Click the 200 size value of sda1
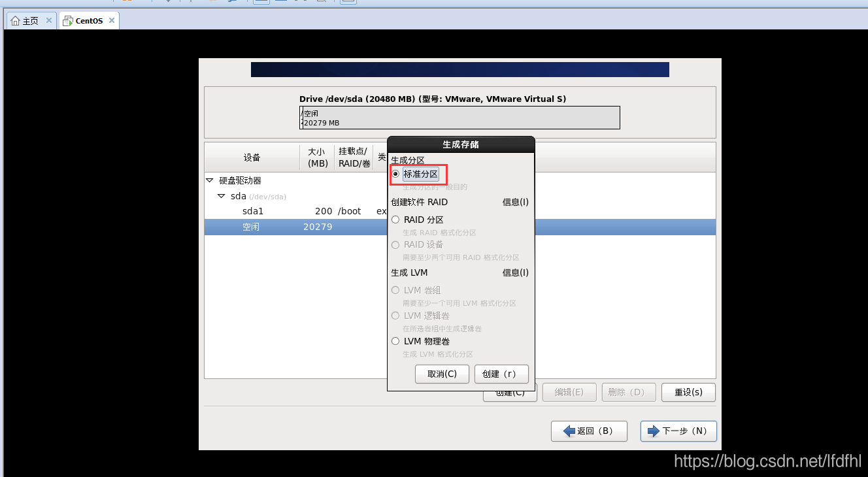This screenshot has width=868, height=477. tap(324, 211)
